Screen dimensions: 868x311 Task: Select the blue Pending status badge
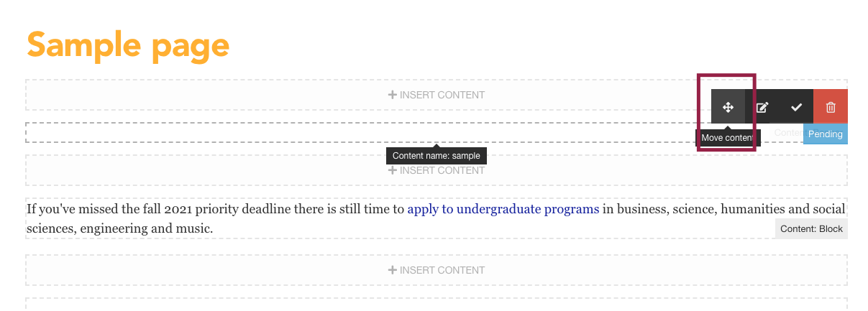[x=826, y=134]
